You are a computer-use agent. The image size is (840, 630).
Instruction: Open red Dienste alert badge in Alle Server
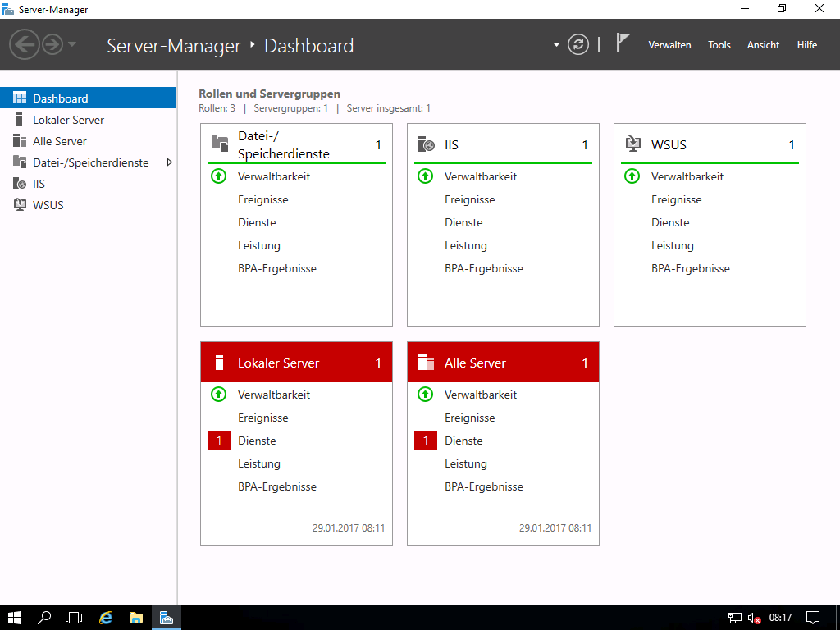(426, 441)
